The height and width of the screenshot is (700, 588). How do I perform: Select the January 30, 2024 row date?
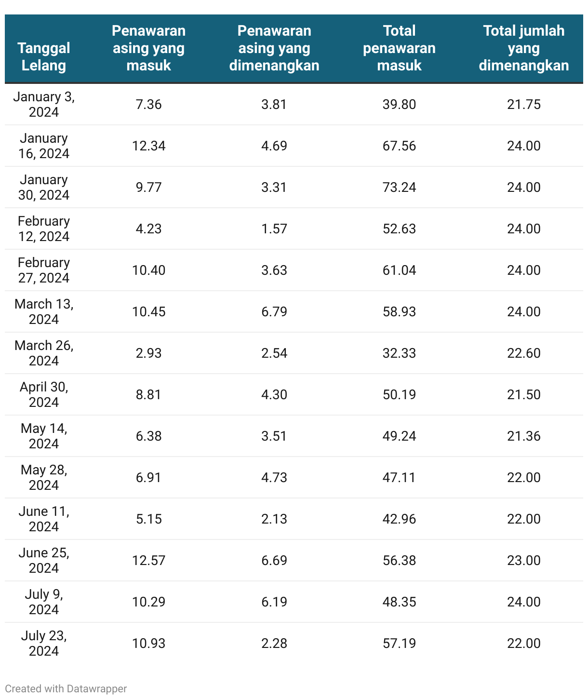(x=44, y=188)
